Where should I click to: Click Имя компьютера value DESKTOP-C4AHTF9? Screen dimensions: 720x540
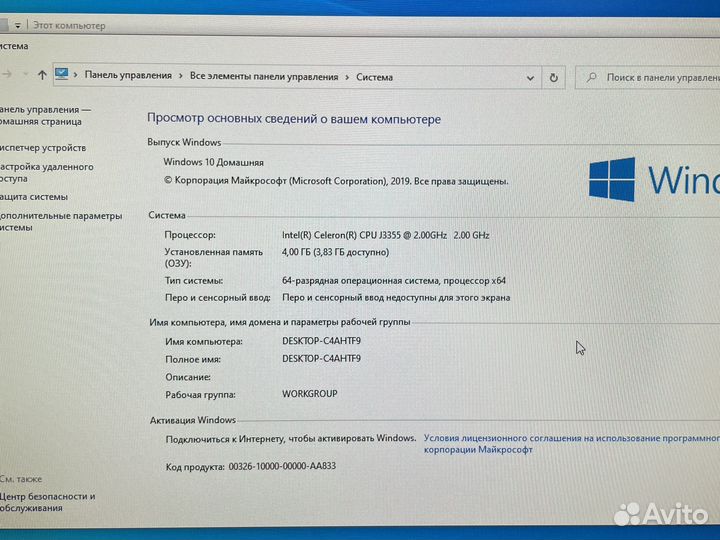click(x=321, y=341)
